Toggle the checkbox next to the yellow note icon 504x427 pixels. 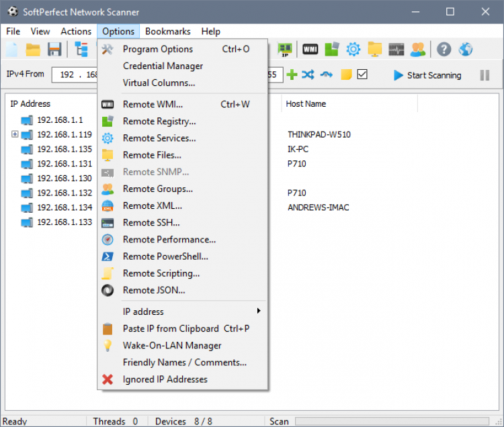tap(362, 75)
